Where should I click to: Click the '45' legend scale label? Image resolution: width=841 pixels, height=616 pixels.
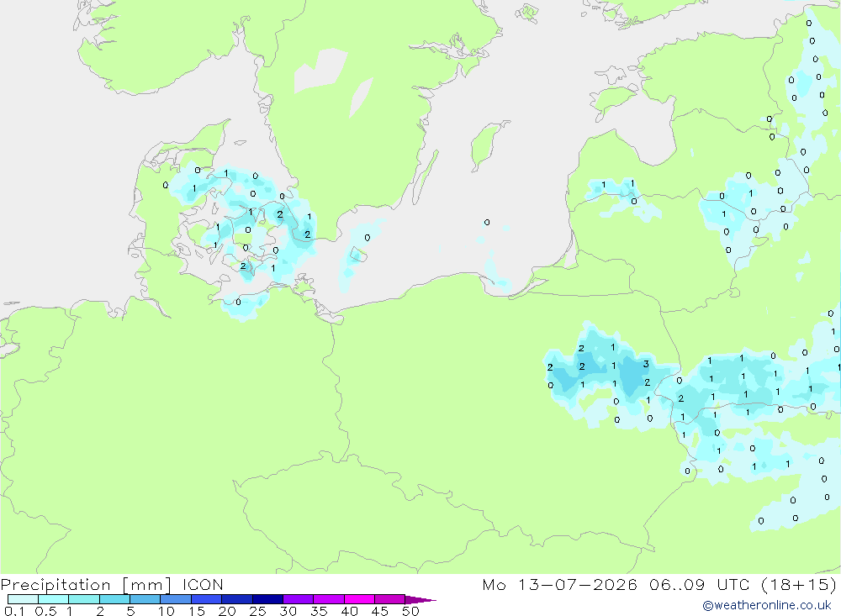[380, 611]
